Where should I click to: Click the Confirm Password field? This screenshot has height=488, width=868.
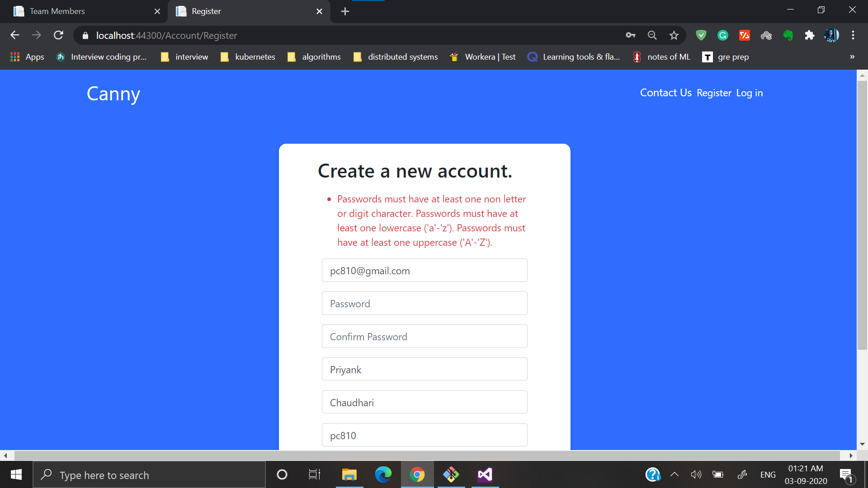pos(424,337)
